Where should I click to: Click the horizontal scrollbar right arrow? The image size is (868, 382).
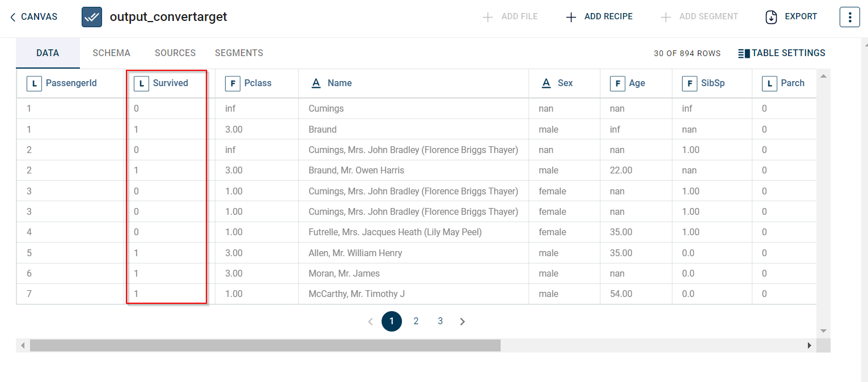pyautogui.click(x=809, y=345)
